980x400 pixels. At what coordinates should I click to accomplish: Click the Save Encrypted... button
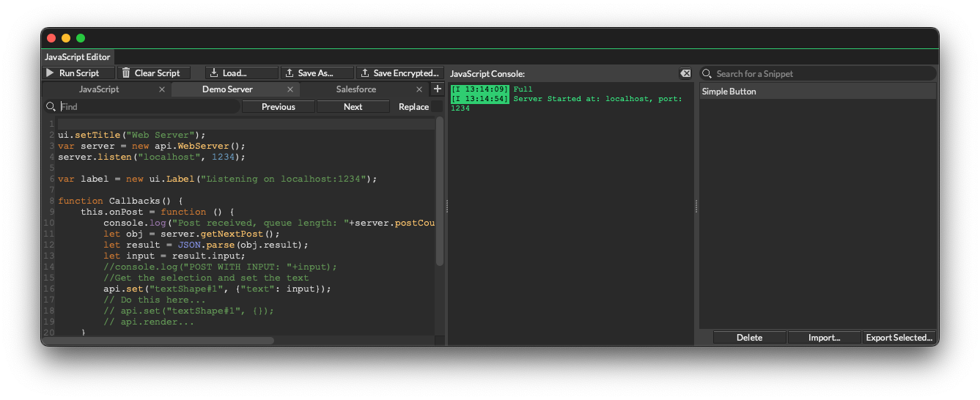[399, 73]
